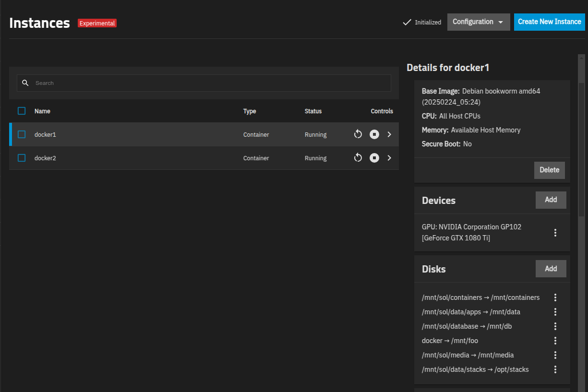Add a new device

point(551,200)
